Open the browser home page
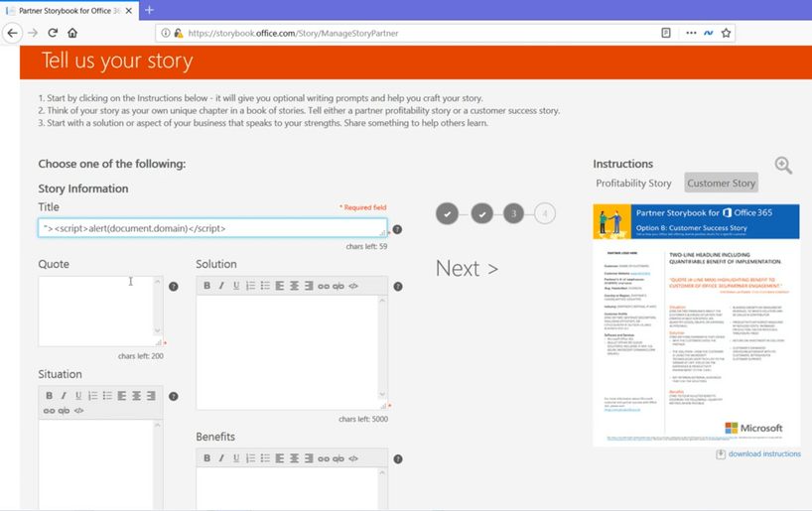812x511 pixels. pyautogui.click(x=72, y=33)
